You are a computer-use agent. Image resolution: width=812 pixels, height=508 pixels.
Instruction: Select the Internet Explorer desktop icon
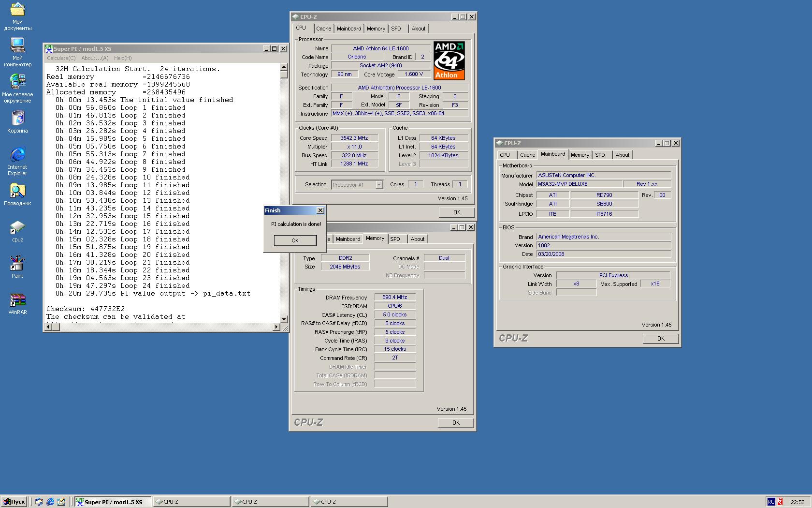pos(17,161)
